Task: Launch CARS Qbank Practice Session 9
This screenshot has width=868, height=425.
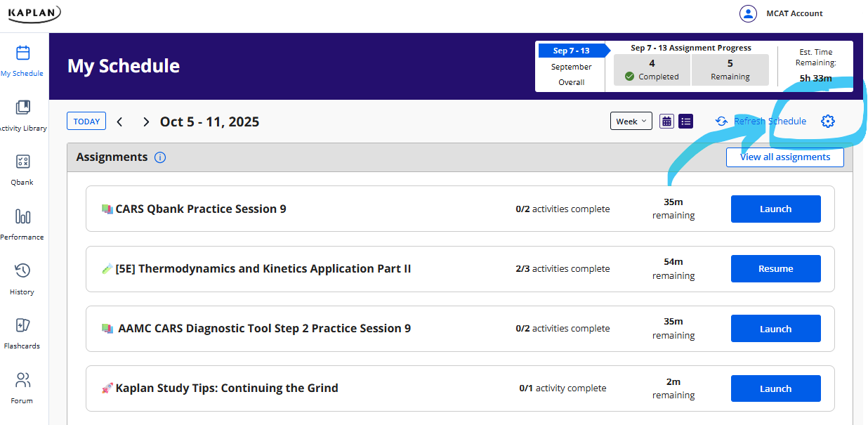Action: point(775,209)
